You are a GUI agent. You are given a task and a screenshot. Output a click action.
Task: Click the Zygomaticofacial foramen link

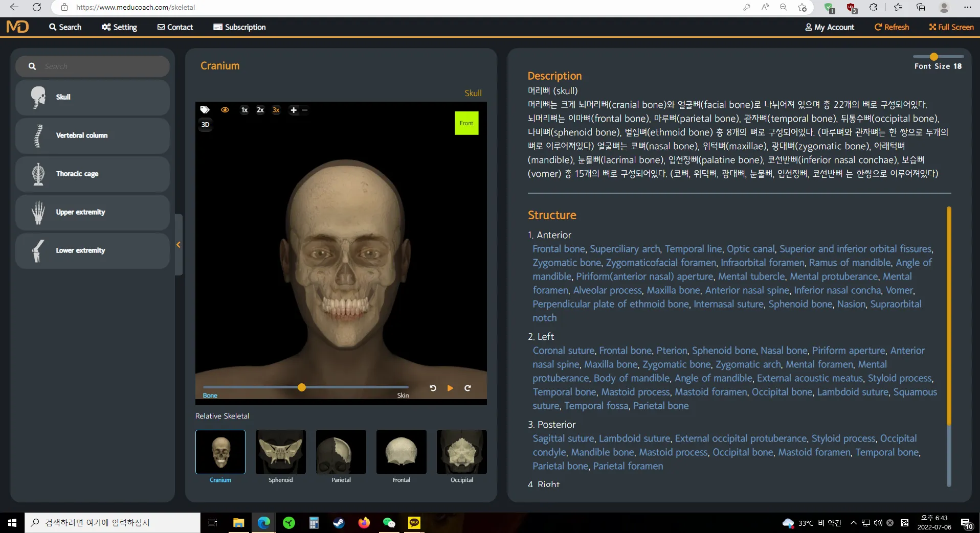point(661,263)
